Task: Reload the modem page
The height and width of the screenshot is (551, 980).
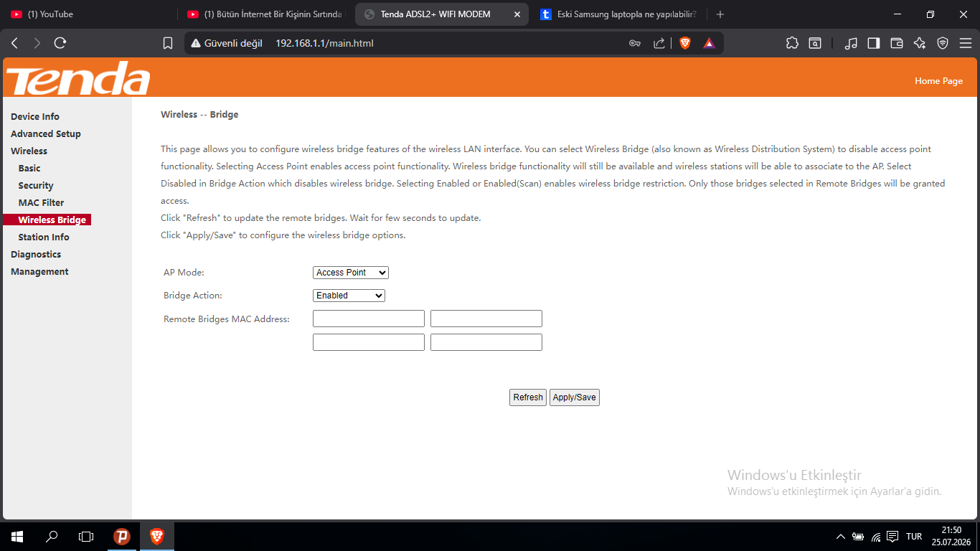Action: click(60, 43)
